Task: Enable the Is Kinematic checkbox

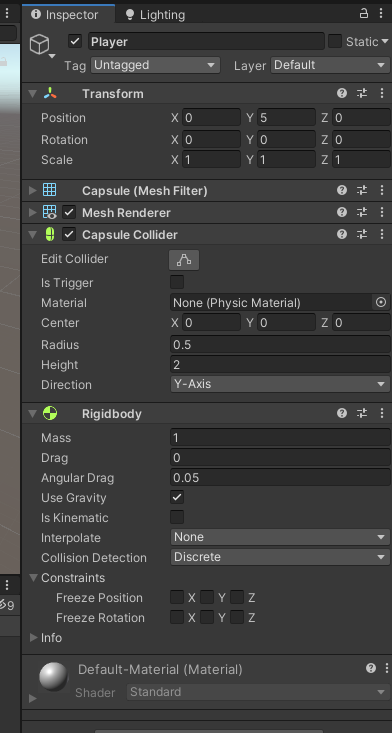Action: point(177,517)
